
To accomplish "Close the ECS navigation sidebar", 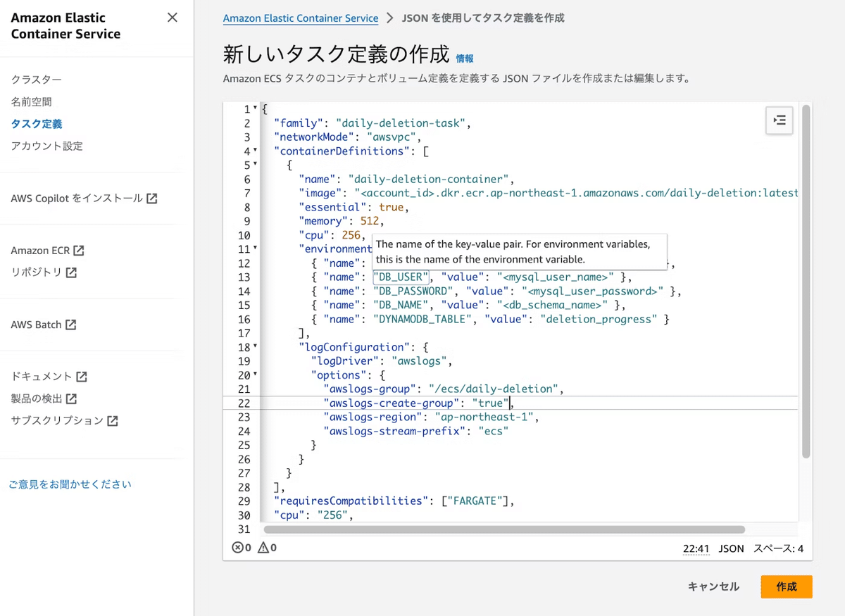I will point(173,18).
